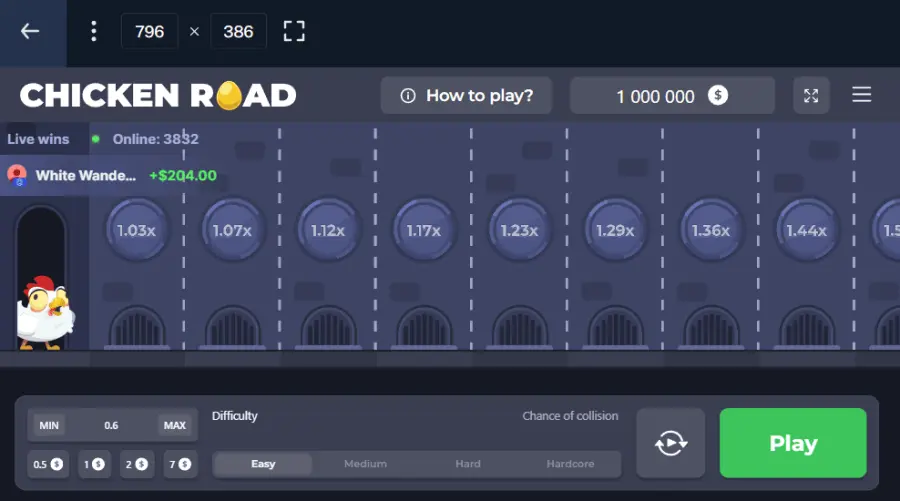Select Hard difficulty
The image size is (900, 501).
click(x=468, y=464)
